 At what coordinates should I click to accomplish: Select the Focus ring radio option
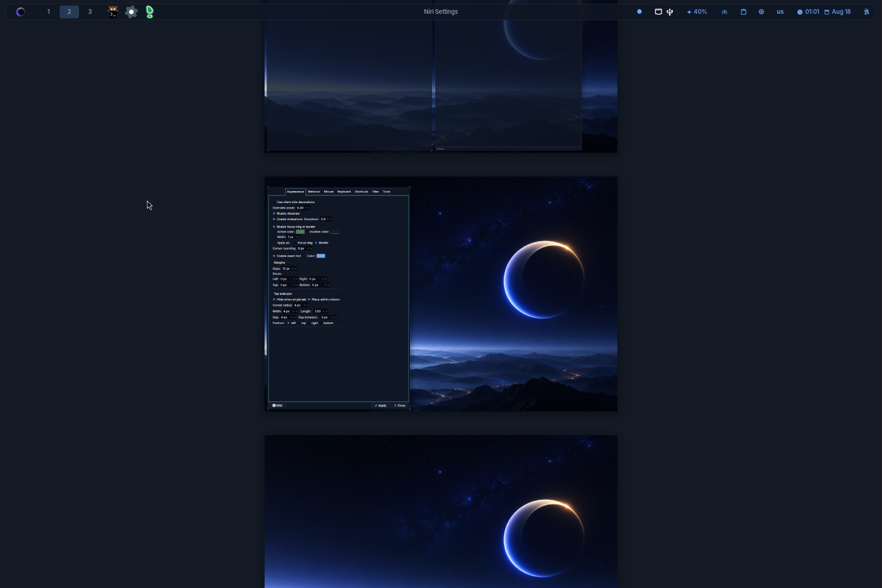(x=295, y=243)
